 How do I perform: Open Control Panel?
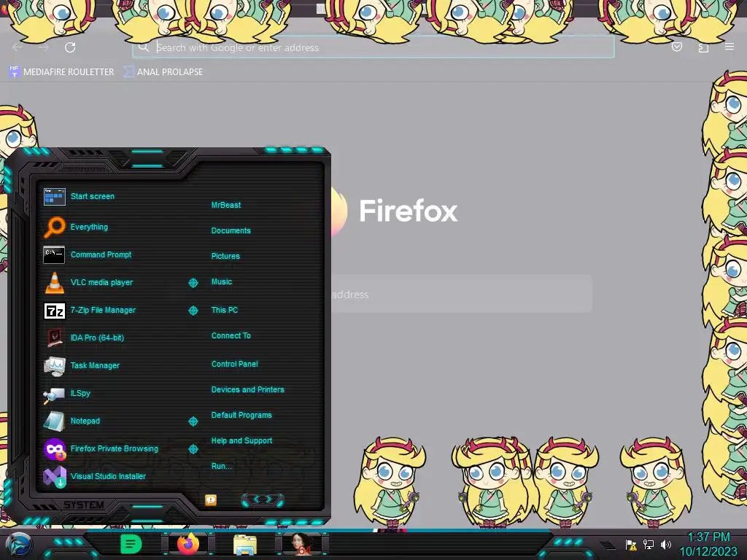pos(234,364)
